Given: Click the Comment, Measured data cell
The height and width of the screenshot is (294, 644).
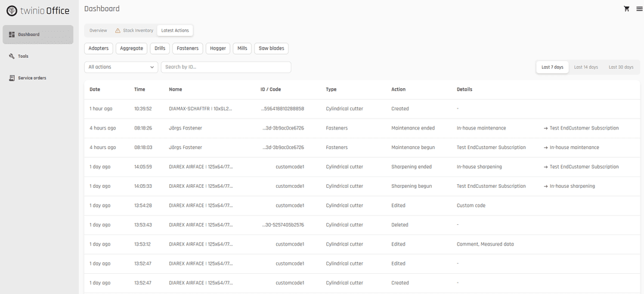Looking at the screenshot, I should tap(485, 245).
